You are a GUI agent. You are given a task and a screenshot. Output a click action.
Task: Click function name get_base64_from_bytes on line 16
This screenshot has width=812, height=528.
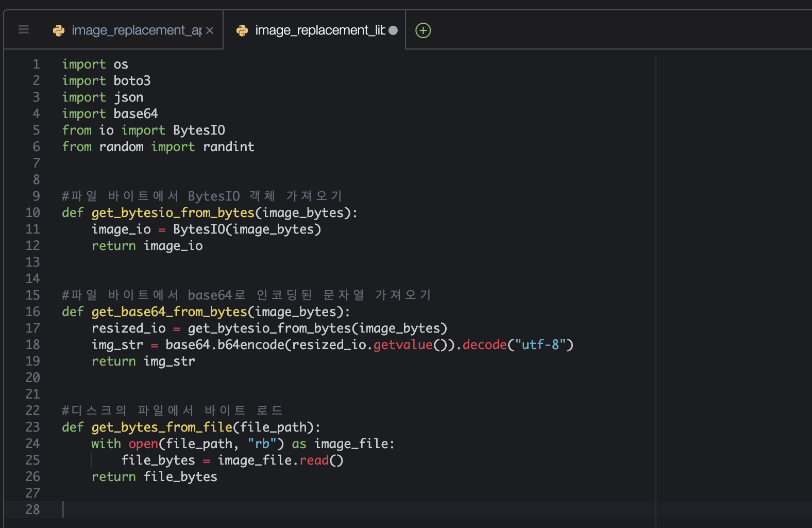coord(170,311)
